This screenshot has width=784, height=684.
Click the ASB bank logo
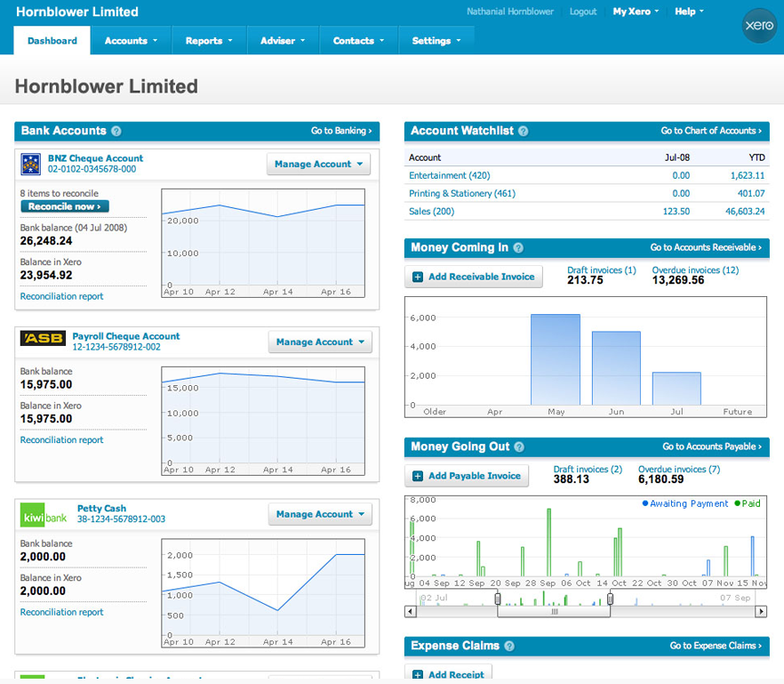[x=43, y=339]
